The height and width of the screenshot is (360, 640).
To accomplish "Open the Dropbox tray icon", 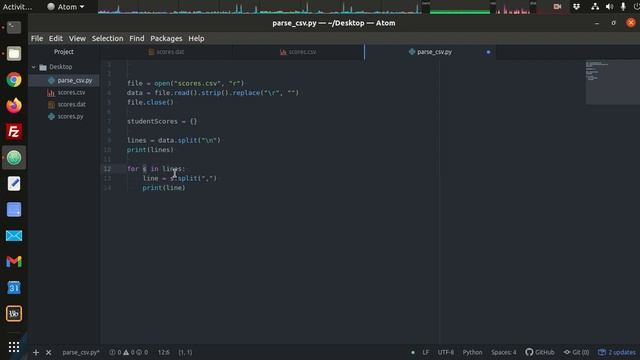I will 576,7.
